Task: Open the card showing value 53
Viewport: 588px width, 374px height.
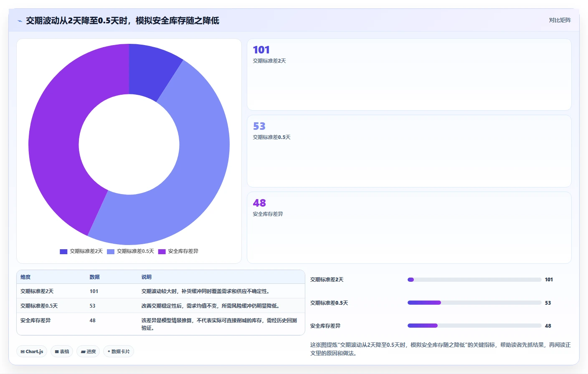Action: click(409, 151)
